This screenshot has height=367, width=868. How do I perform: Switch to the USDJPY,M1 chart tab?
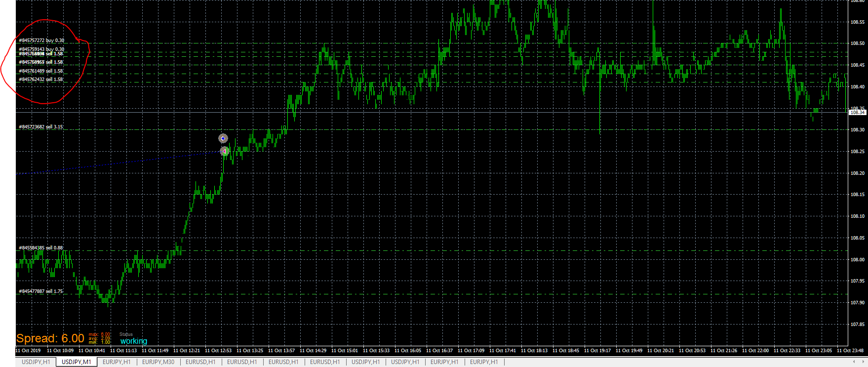click(76, 362)
